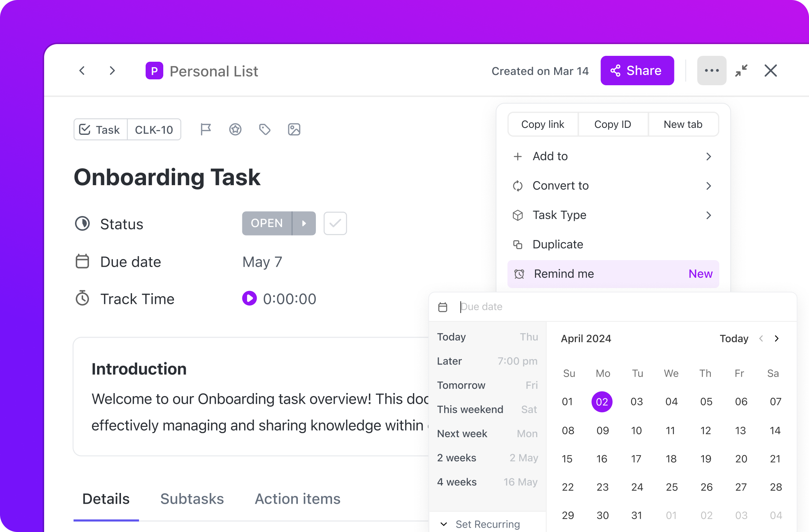Click the set cover image icon
This screenshot has width=809, height=532.
pyautogui.click(x=294, y=129)
